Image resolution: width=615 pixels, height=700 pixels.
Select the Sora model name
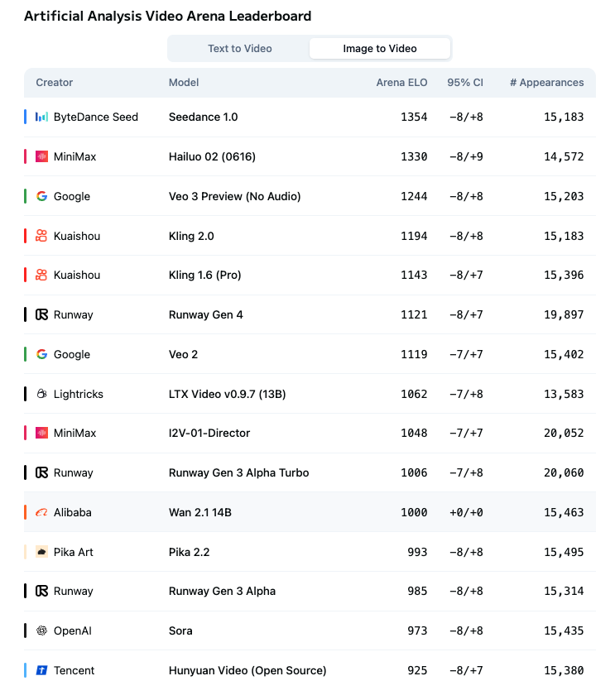point(180,630)
